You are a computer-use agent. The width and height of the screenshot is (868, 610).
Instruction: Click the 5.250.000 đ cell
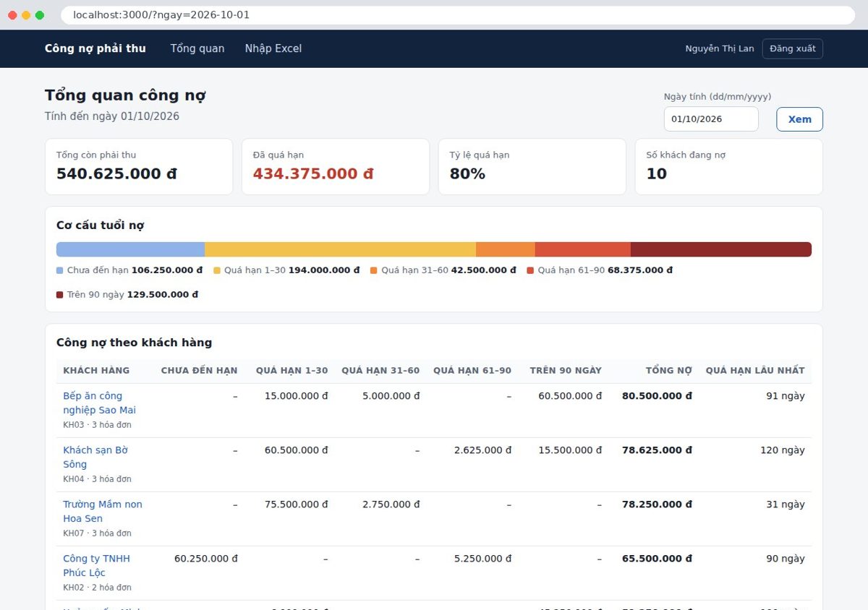[483, 559]
